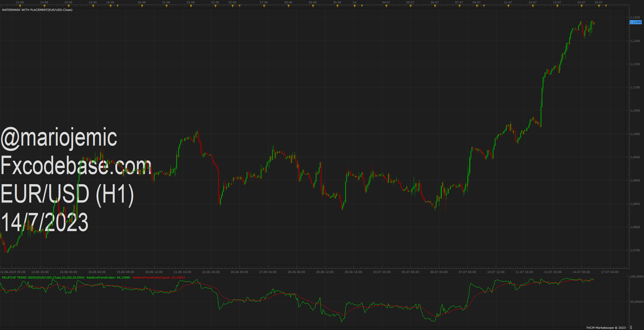Click the FXCM Marketscope © 2023 text

(606, 328)
